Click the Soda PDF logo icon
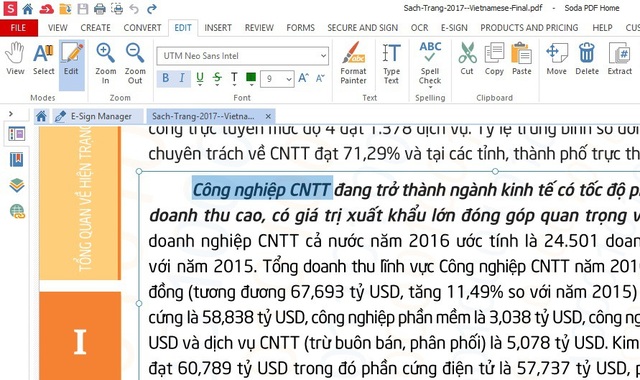The width and height of the screenshot is (640, 380). [x=10, y=8]
